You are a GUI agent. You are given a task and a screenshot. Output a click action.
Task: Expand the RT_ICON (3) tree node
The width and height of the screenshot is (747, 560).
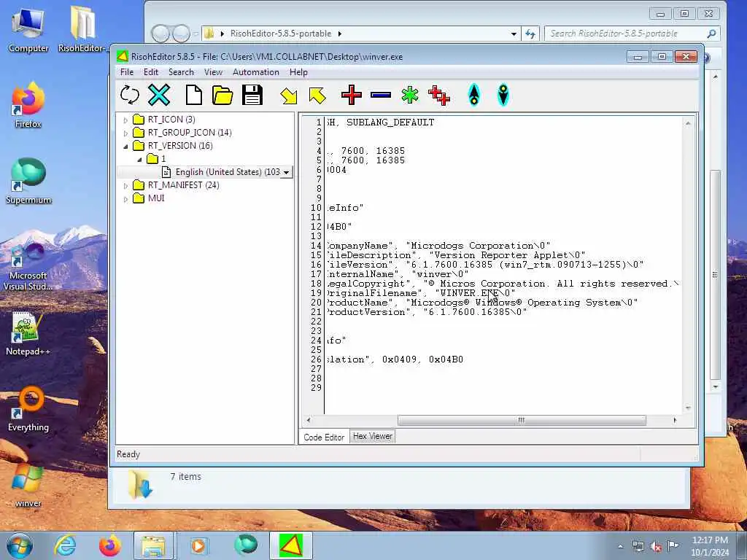point(125,120)
